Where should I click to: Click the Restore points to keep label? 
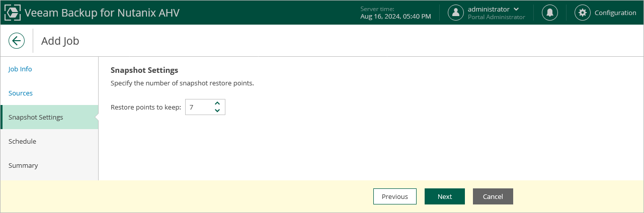146,107
